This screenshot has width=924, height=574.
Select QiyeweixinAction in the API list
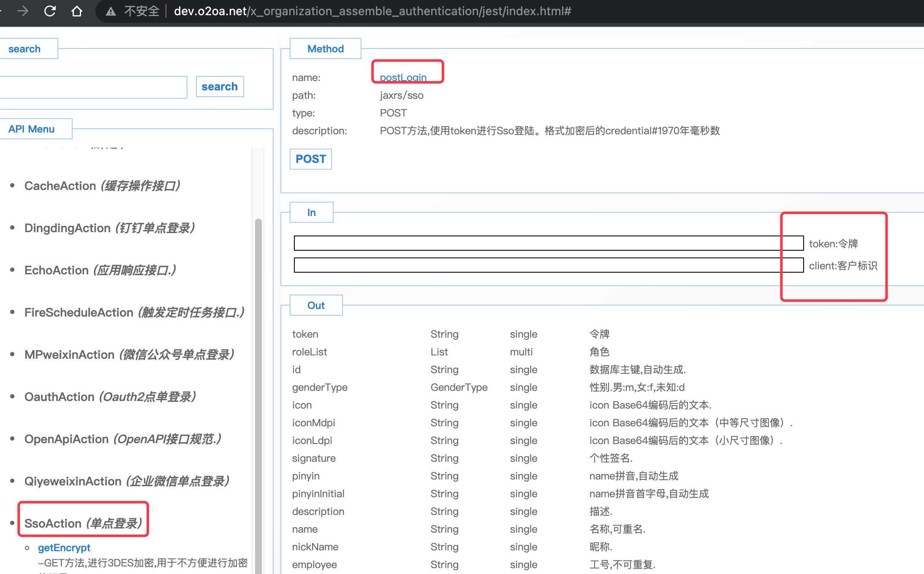point(127,481)
